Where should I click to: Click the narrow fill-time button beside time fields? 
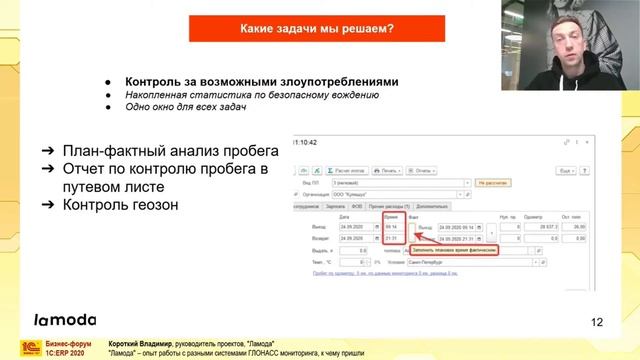pyautogui.click(x=412, y=232)
